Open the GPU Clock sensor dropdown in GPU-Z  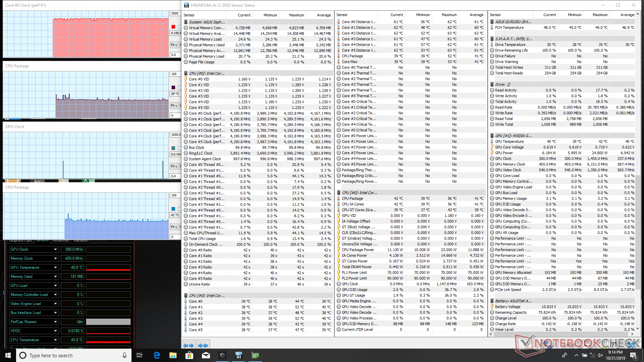(55, 249)
